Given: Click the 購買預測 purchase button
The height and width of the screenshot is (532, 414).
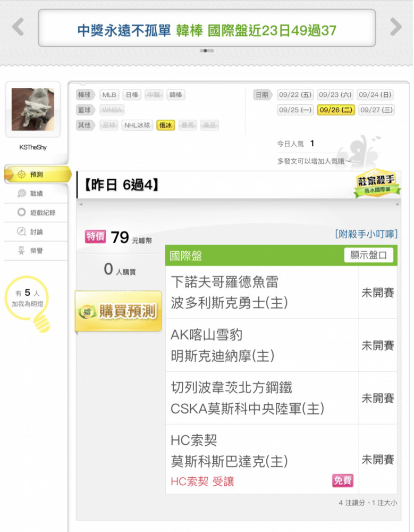Looking at the screenshot, I should click(119, 311).
